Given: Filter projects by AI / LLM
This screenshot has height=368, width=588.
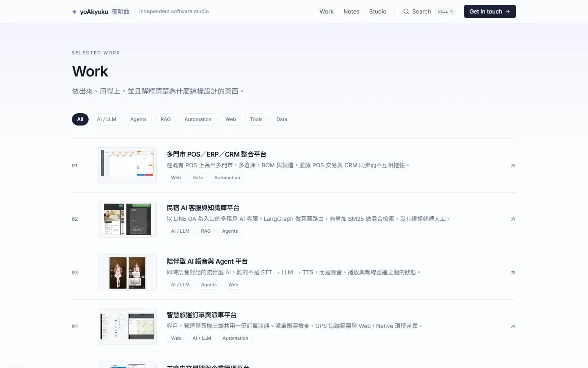Looking at the screenshot, I should tap(107, 119).
